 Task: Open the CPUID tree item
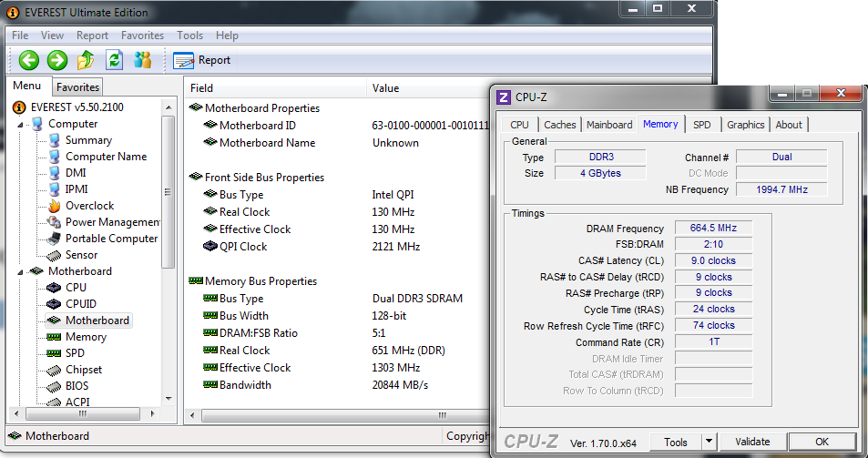[x=81, y=304]
